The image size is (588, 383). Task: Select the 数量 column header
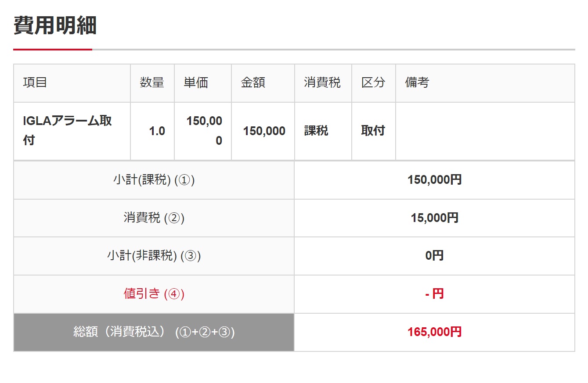[152, 82]
